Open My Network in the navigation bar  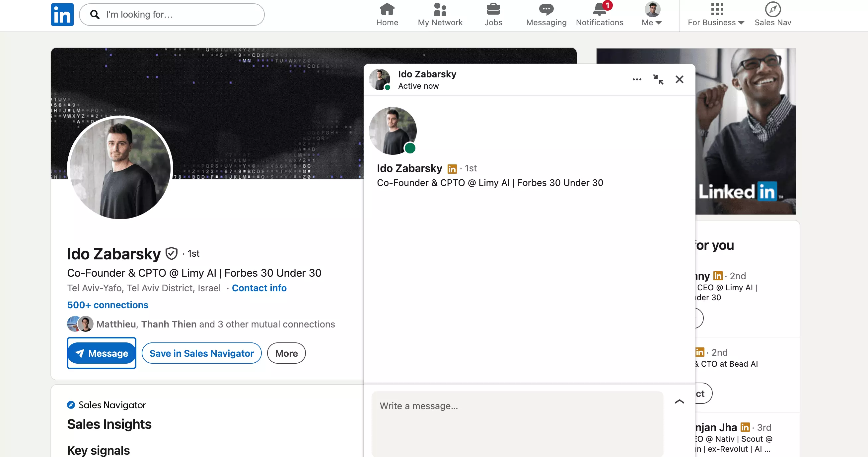(x=440, y=15)
